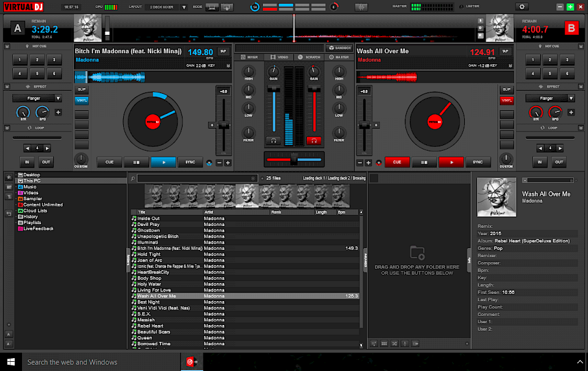Collapse deck B HOT CUE panel chevron
The width and height of the screenshot is (588, 371).
581,47
